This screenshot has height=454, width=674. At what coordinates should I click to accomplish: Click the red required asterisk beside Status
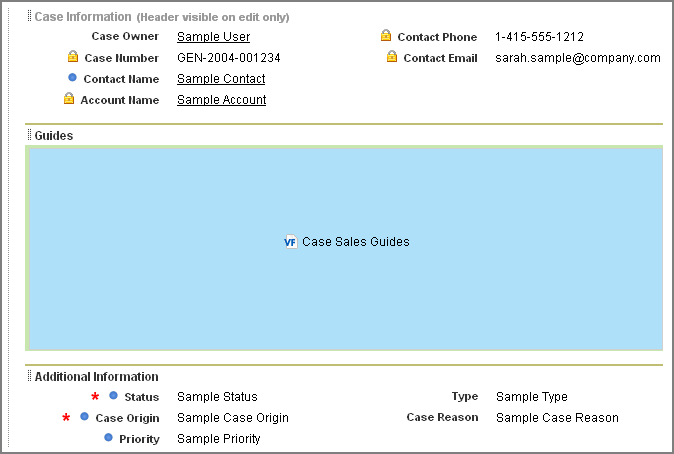pos(95,396)
